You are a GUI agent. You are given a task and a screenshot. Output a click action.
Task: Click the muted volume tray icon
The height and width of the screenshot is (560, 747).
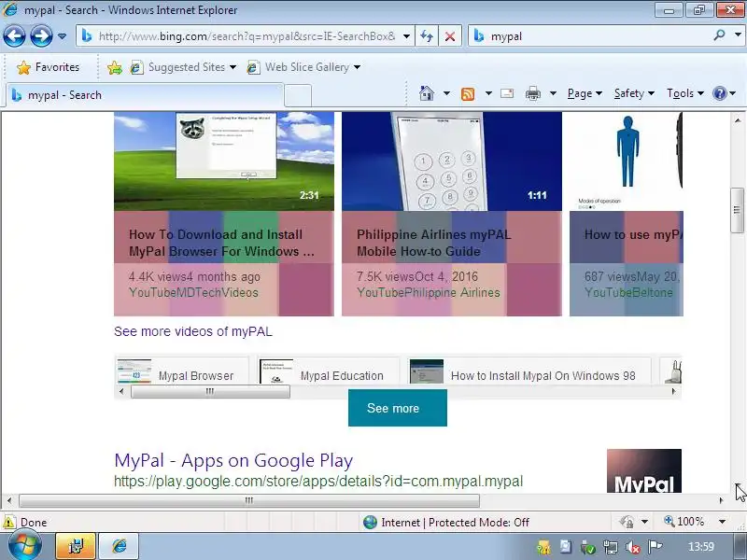point(633,547)
